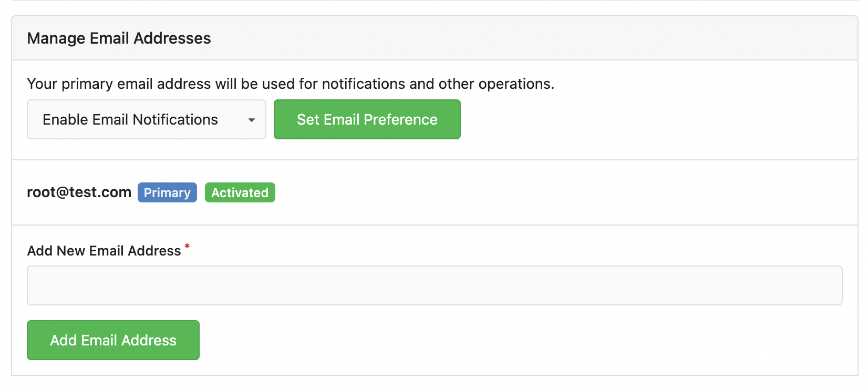The height and width of the screenshot is (388, 868).
Task: Submit the email notification preference
Action: 367,120
